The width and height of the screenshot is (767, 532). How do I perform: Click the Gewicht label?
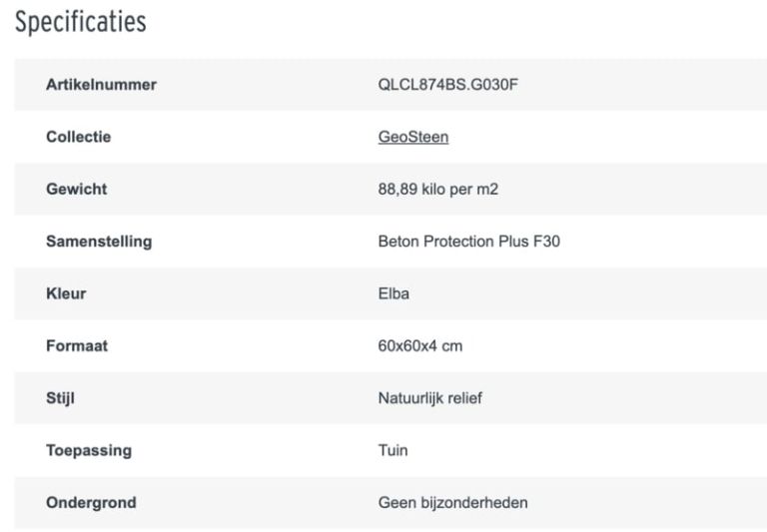click(x=76, y=190)
